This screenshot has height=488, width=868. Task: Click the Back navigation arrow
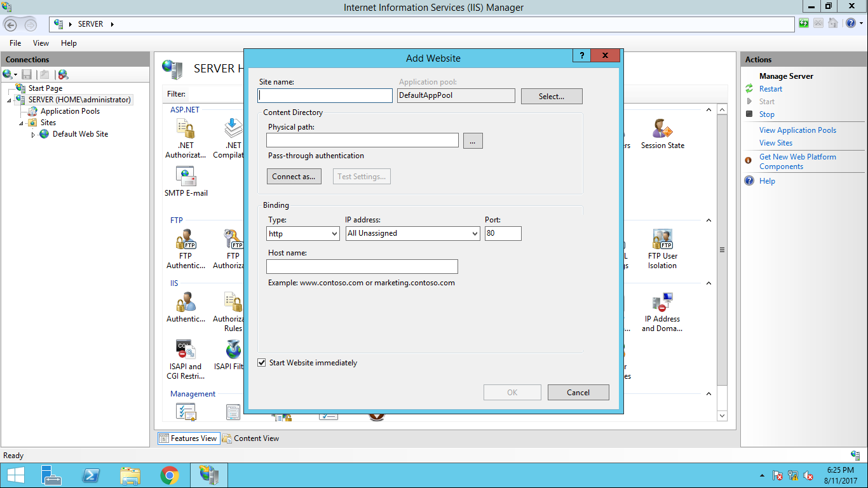pos(10,24)
